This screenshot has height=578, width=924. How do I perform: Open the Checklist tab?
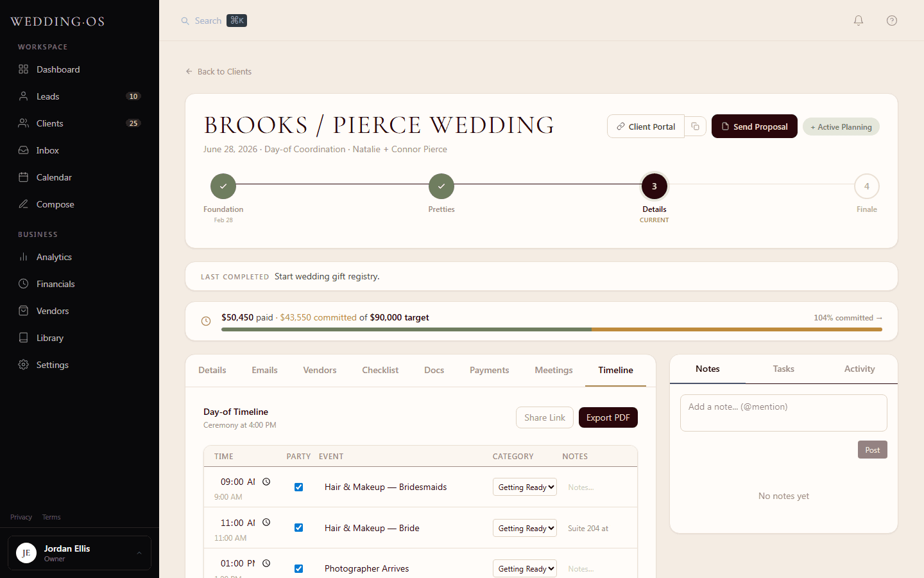coord(380,370)
